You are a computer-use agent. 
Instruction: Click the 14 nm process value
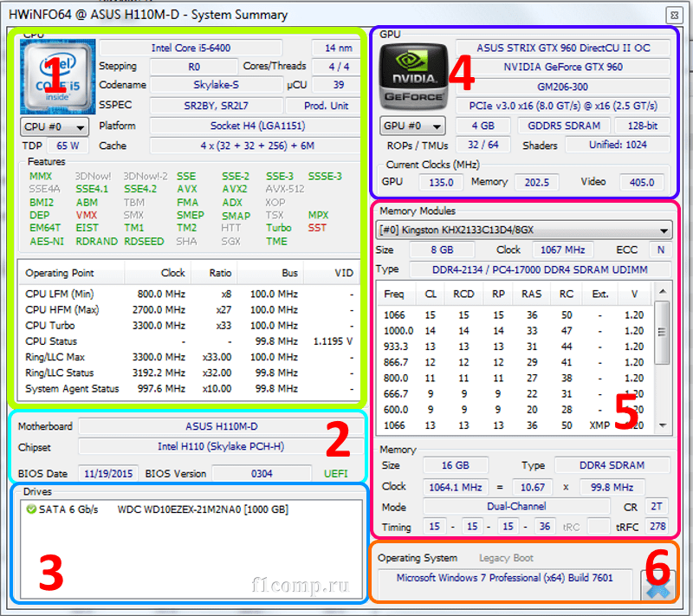(x=338, y=48)
